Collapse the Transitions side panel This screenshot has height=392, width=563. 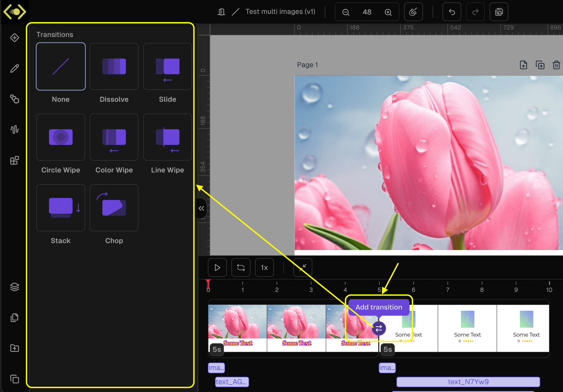coord(201,208)
